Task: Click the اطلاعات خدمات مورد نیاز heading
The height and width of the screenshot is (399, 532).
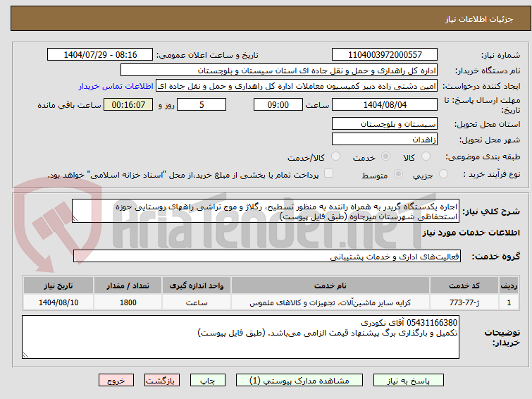Action: 471,233
